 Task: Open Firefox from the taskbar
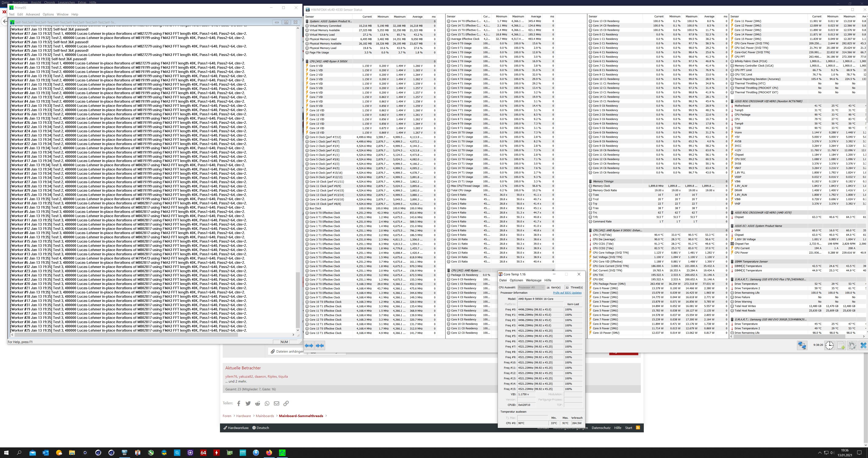tap(269, 453)
